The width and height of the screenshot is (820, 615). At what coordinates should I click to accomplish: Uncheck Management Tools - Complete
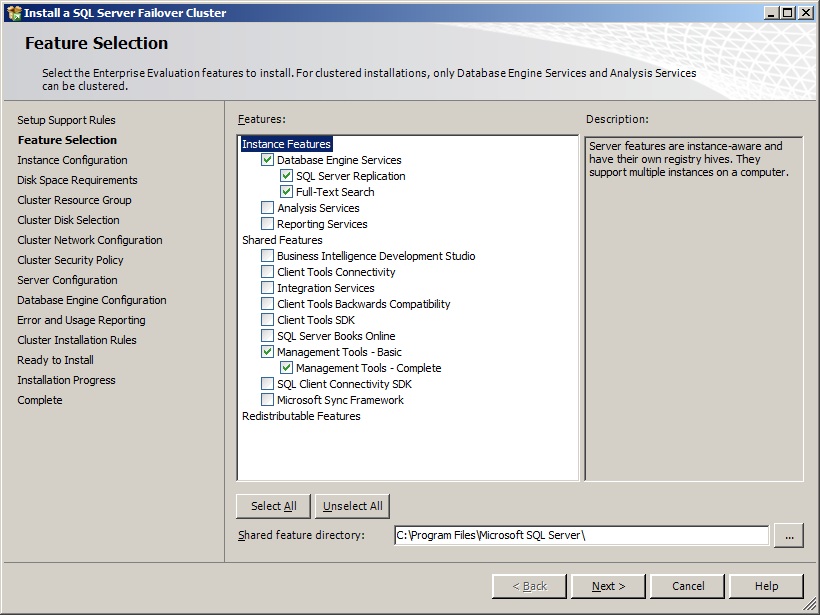(286, 368)
